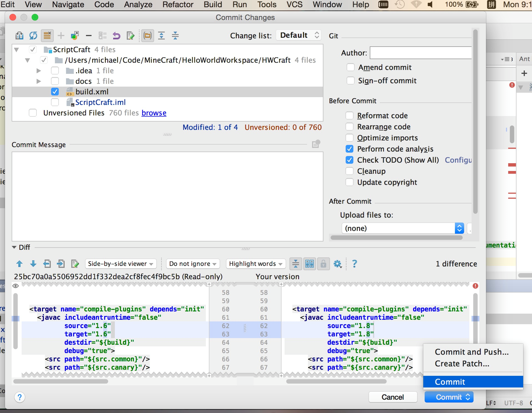Open the Analyze menu
This screenshot has height=413, width=532.
[x=138, y=5]
